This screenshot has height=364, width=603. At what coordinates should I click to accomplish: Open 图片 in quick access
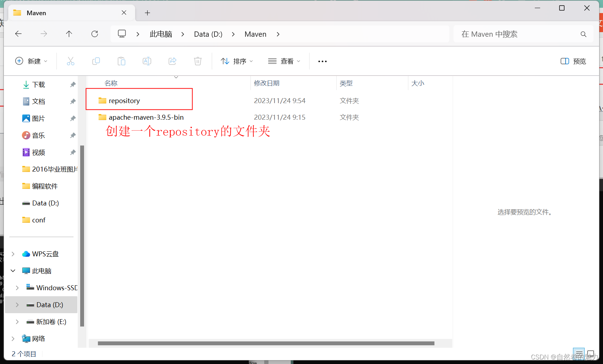[39, 118]
